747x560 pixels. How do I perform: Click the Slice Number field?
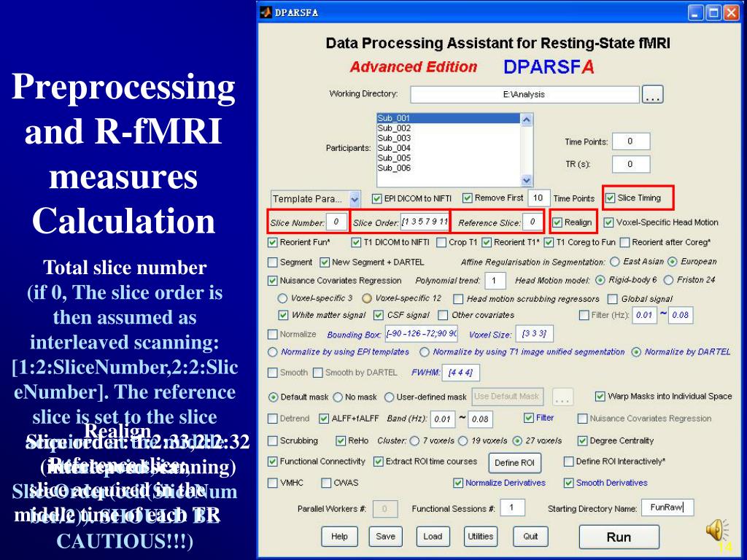[x=336, y=222]
